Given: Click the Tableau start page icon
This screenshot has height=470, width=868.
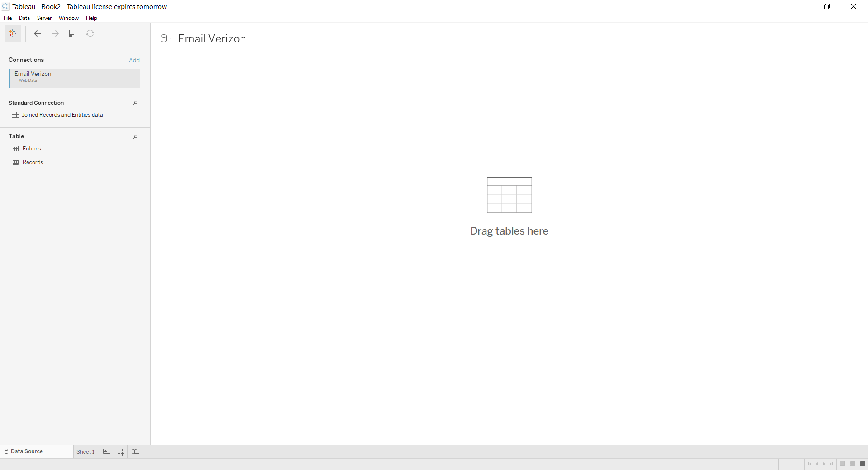Looking at the screenshot, I should point(13,33).
